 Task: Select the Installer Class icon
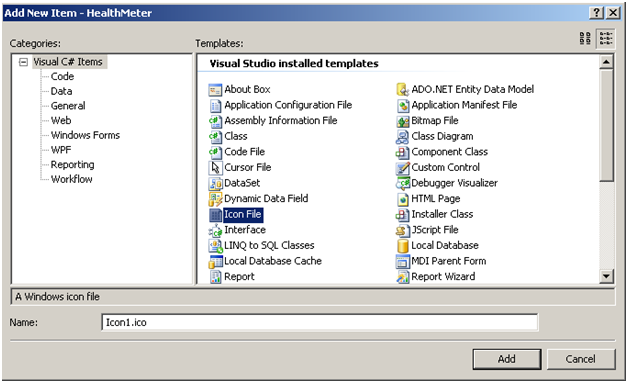click(403, 215)
